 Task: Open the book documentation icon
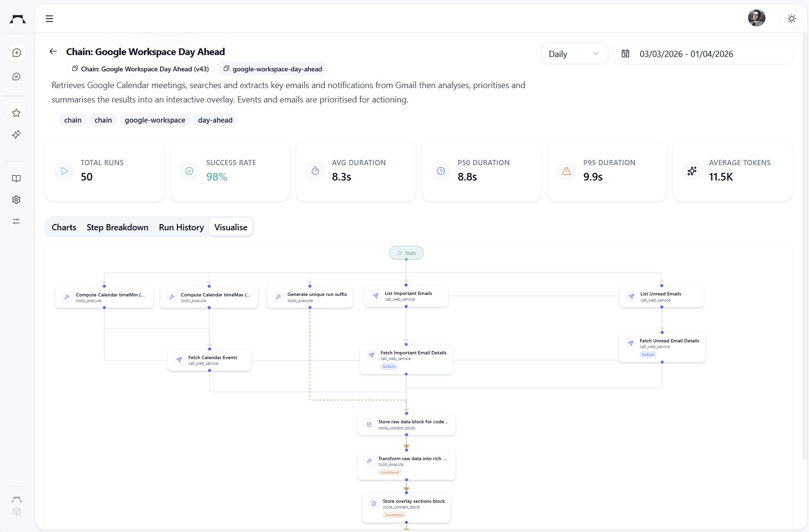(16, 178)
